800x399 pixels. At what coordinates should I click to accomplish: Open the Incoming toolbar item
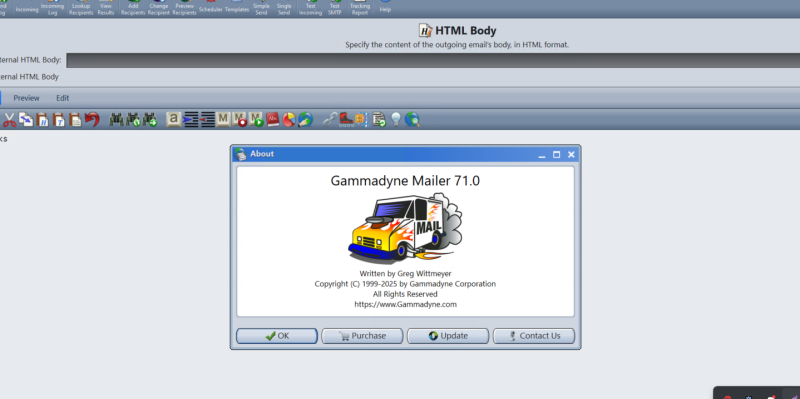(27, 7)
